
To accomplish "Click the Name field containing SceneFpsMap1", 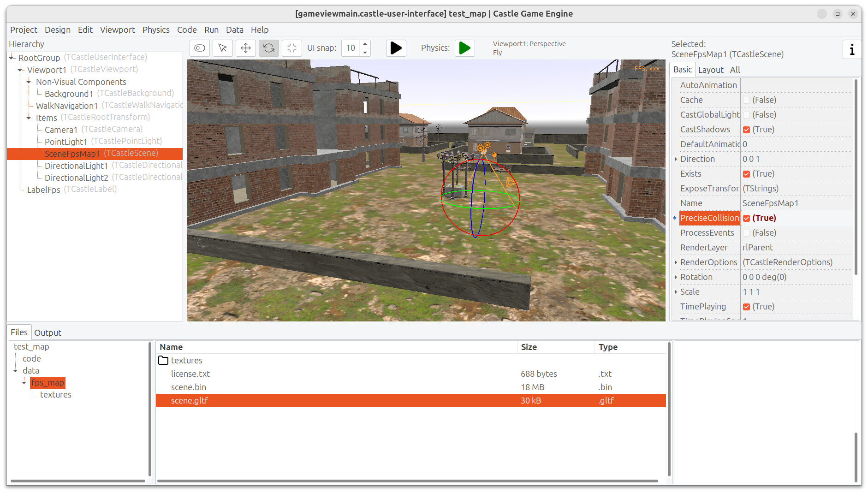I will click(796, 203).
